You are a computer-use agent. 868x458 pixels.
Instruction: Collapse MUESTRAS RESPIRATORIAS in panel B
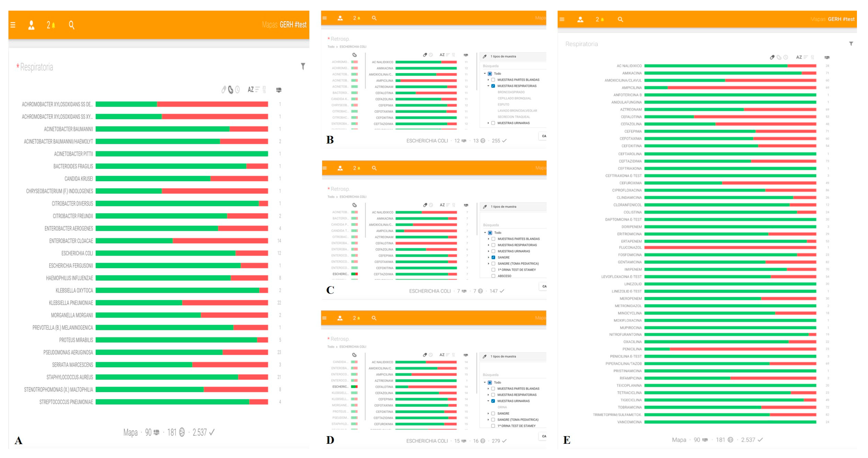[488, 86]
